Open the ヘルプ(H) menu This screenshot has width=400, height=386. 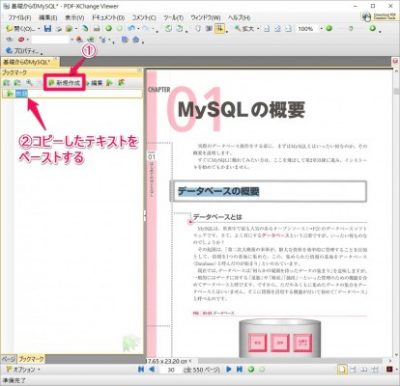(x=239, y=17)
